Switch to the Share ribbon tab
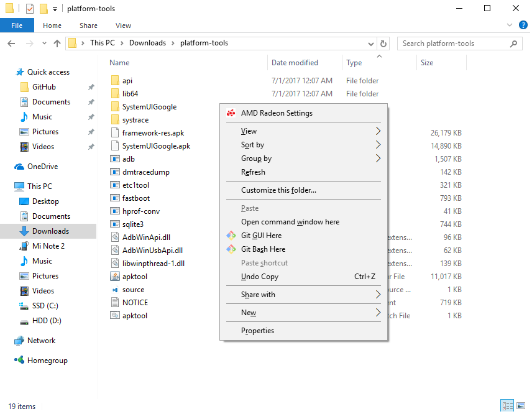Screen dimensions: 532x414 88,25
